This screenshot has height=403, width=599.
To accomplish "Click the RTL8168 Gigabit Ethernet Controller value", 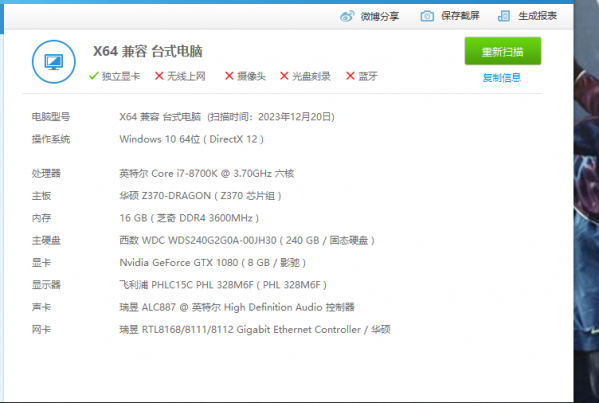I will (255, 329).
